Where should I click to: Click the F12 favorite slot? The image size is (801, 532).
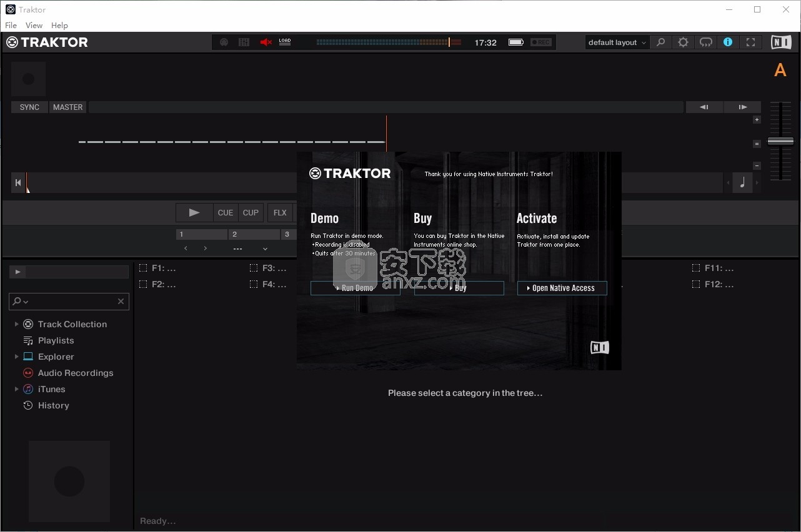(x=713, y=284)
